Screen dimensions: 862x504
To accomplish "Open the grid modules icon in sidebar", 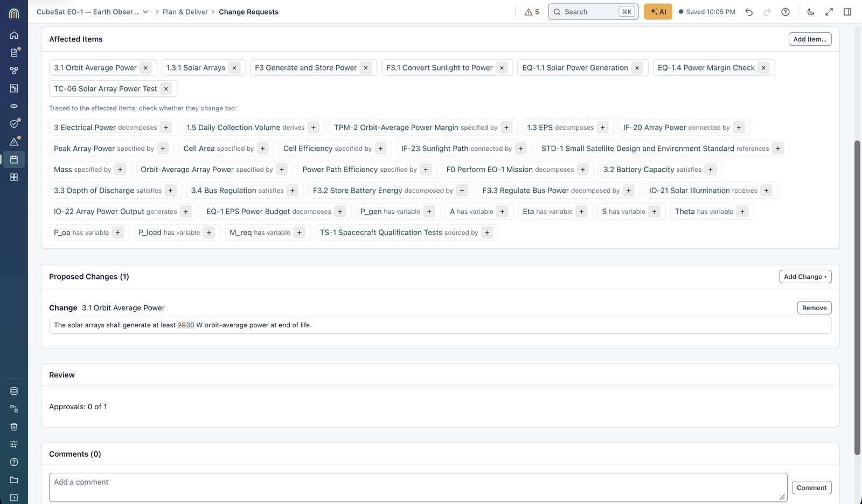I will point(14,177).
